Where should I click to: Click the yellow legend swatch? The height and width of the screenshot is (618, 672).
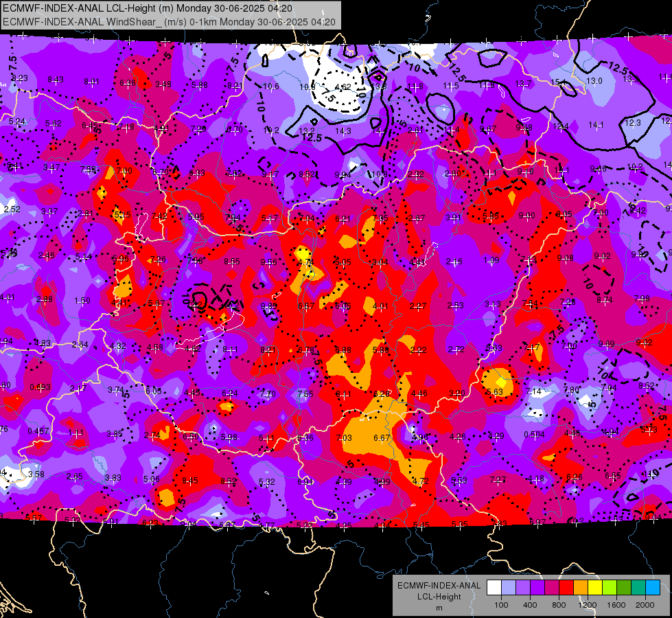595,588
